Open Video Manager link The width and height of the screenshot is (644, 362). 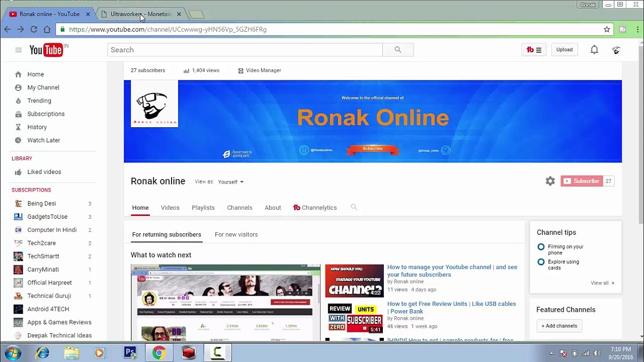click(x=260, y=70)
